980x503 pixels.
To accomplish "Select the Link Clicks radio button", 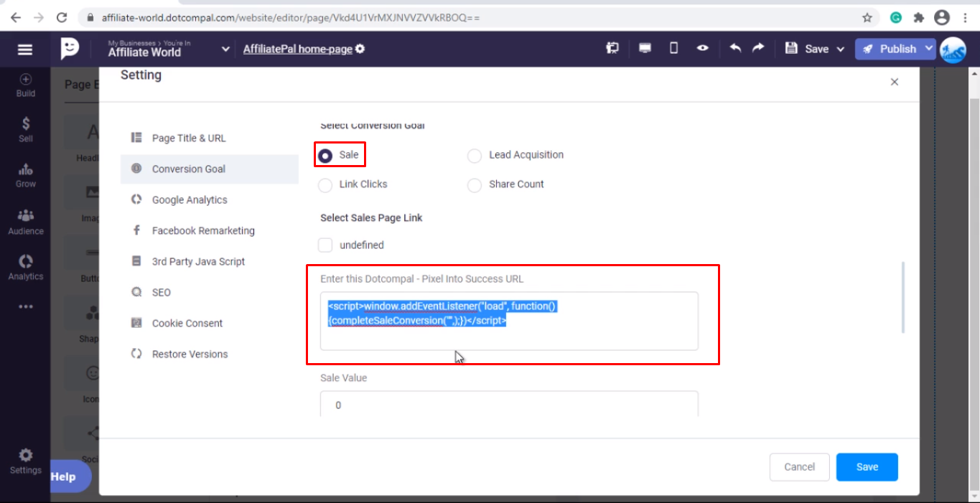I will 325,185.
